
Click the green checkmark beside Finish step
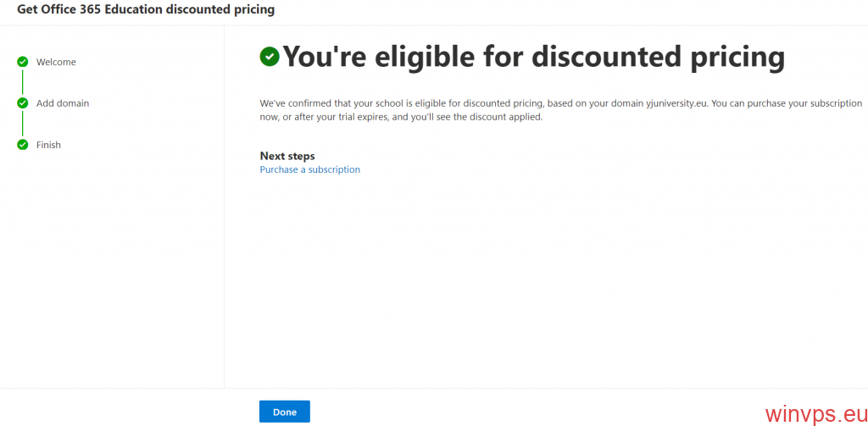pyautogui.click(x=23, y=145)
